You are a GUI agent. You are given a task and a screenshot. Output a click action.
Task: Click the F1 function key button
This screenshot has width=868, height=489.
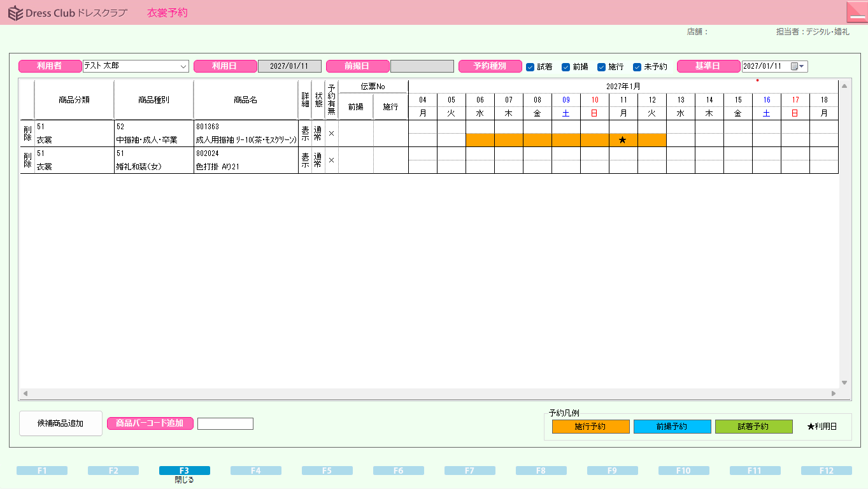[x=42, y=471]
